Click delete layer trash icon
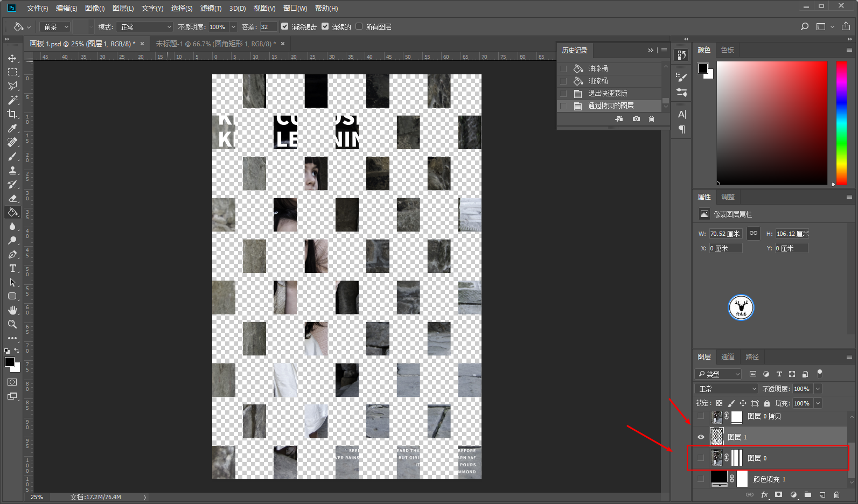858x504 pixels. 836,495
